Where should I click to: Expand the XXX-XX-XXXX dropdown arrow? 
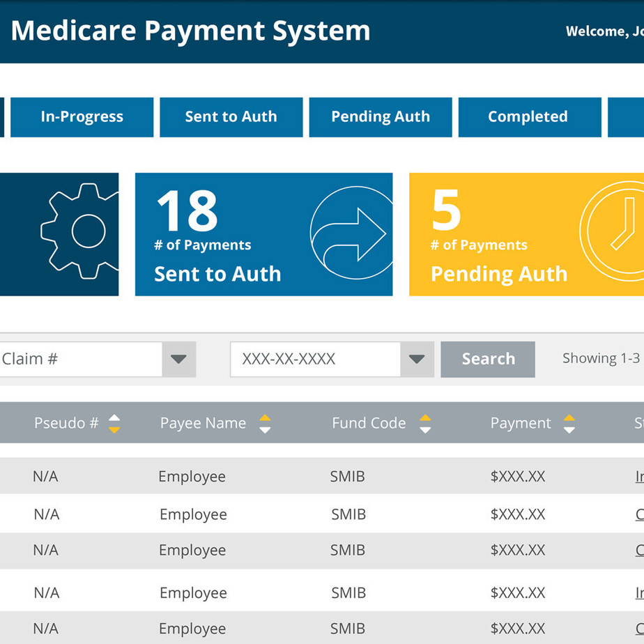(417, 360)
